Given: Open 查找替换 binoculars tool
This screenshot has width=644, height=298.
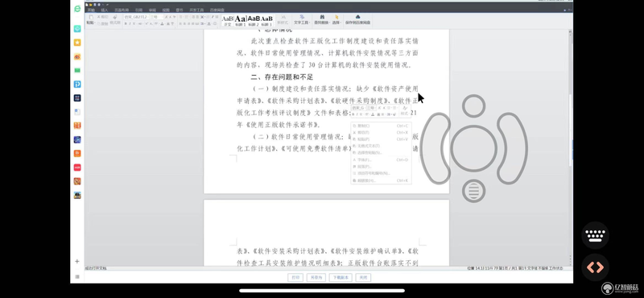Looking at the screenshot, I should 322,19.
